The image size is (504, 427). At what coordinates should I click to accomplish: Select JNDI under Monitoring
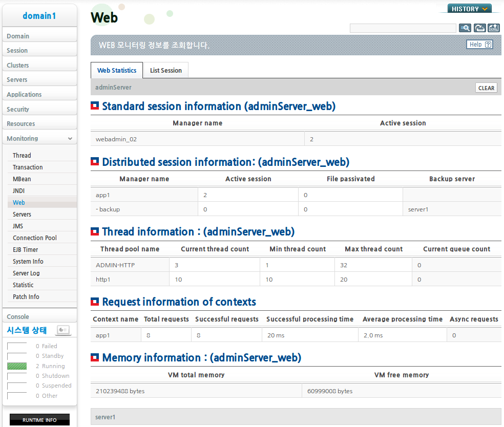42,190
